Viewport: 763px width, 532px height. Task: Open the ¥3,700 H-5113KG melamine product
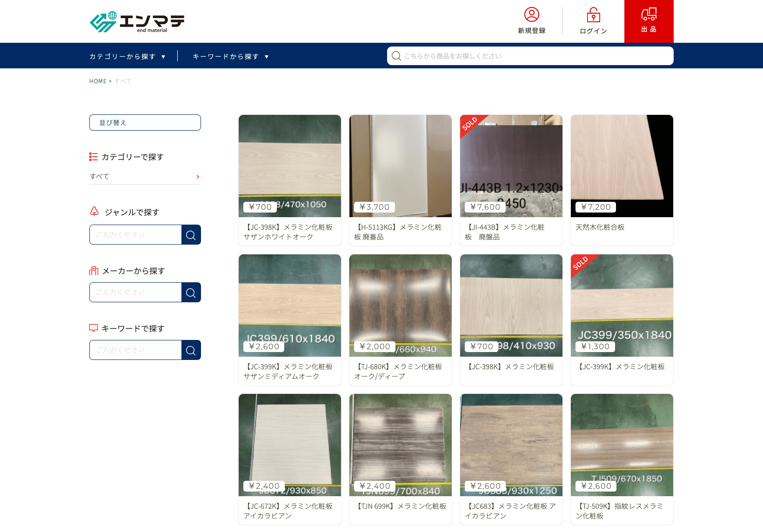click(x=400, y=180)
